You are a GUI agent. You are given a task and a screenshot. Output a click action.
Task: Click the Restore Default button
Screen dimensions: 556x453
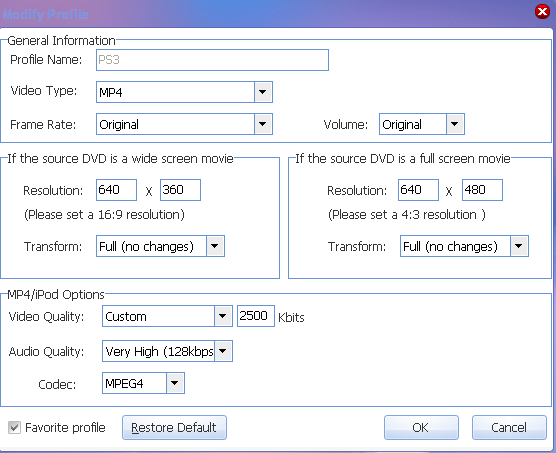(x=174, y=427)
